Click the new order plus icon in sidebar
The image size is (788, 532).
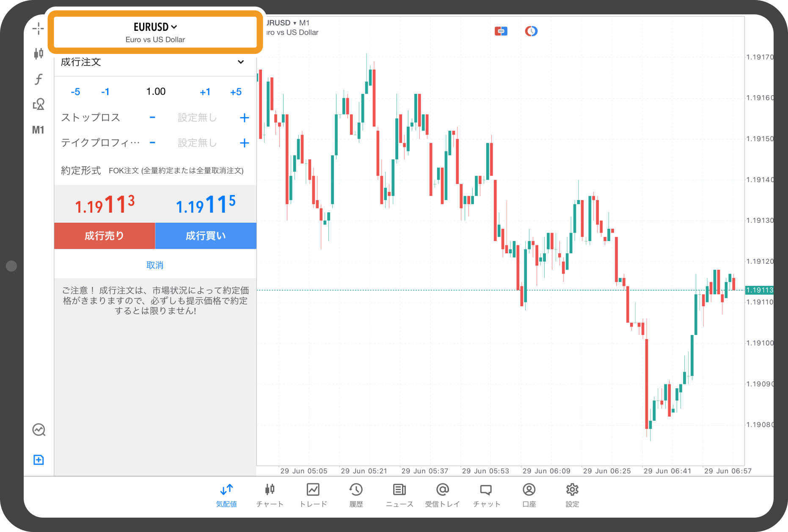[x=39, y=460]
